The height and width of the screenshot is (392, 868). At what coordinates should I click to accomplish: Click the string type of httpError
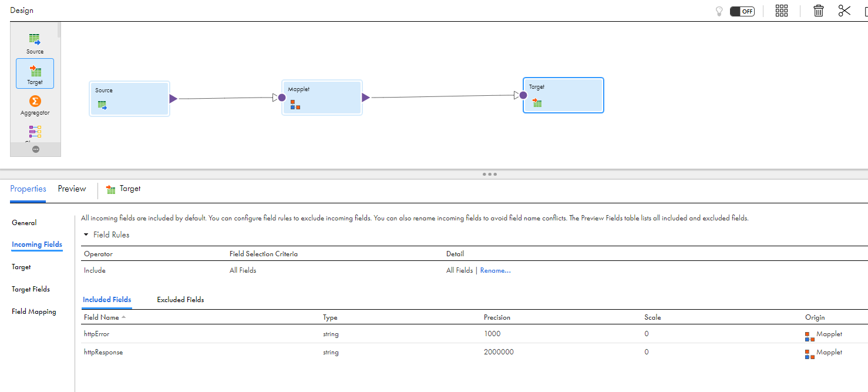[331, 334]
